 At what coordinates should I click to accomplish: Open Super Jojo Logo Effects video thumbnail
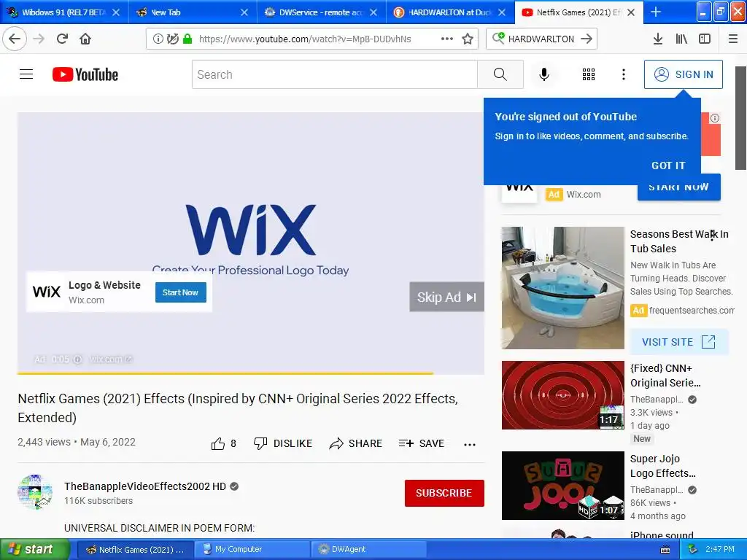pos(562,485)
